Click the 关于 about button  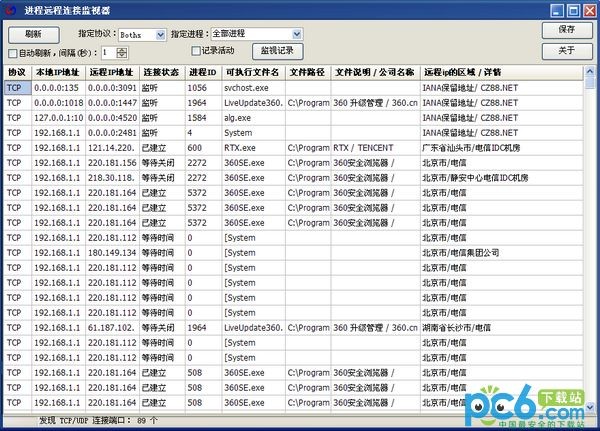click(567, 51)
